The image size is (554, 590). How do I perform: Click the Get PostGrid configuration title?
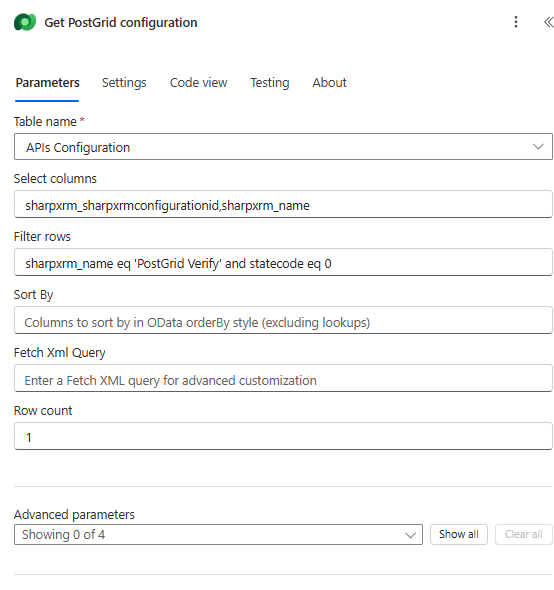[121, 23]
